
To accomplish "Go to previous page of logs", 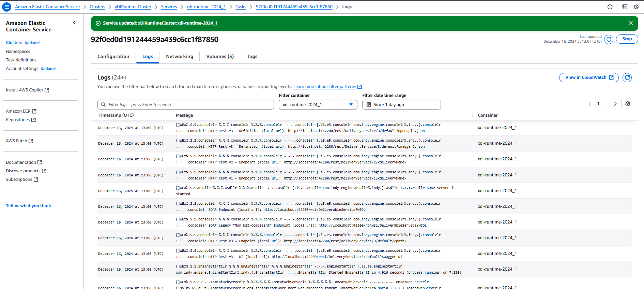I will [590, 104].
